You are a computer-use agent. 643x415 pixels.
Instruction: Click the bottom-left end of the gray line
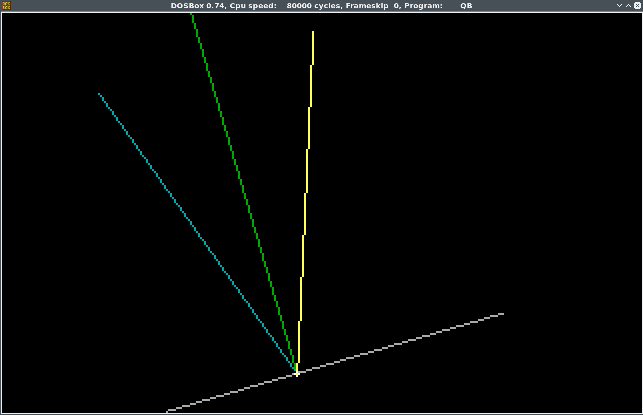(170, 409)
